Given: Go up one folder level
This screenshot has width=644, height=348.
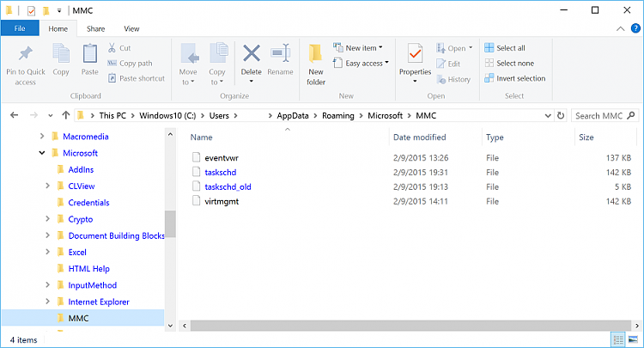Looking at the screenshot, I should click(66, 115).
